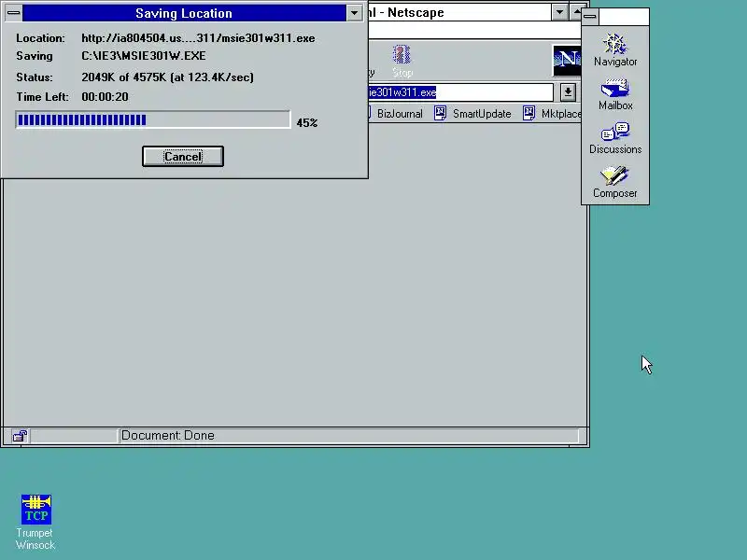Minimize the Saving Location dialog
The width and height of the screenshot is (747, 560).
pyautogui.click(x=354, y=13)
